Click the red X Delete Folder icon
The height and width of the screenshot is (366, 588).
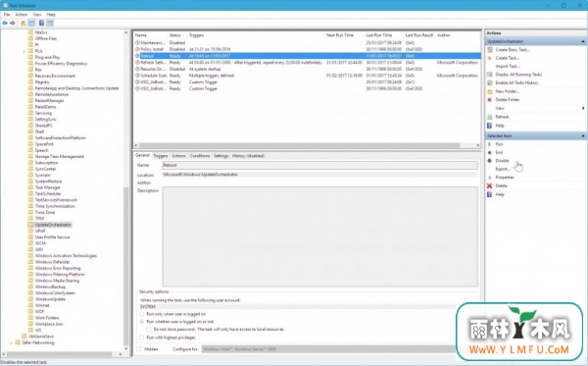pyautogui.click(x=489, y=99)
